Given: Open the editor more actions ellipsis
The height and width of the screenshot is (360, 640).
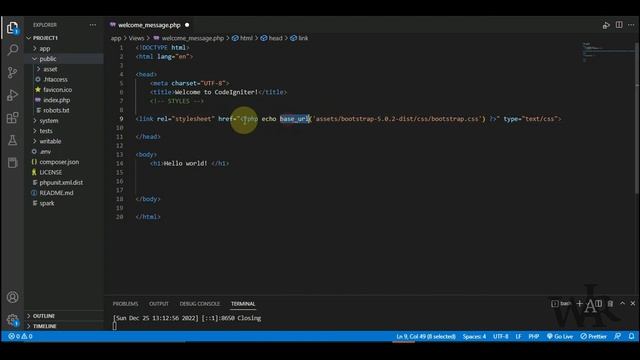Looking at the screenshot, I should [x=631, y=25].
